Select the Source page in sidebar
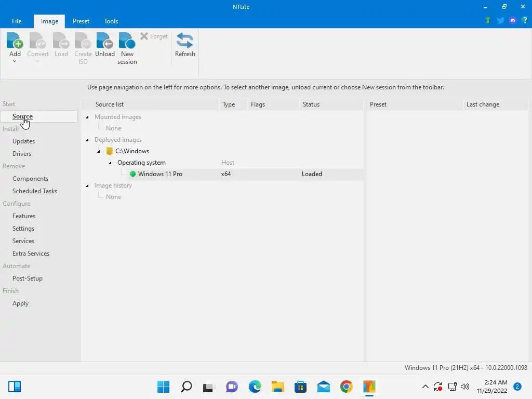 point(39,116)
